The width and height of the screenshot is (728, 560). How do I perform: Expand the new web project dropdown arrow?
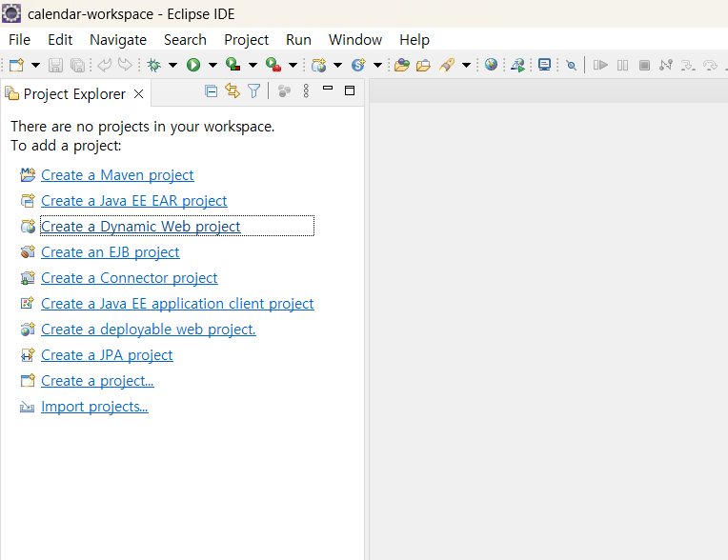[x=338, y=66]
